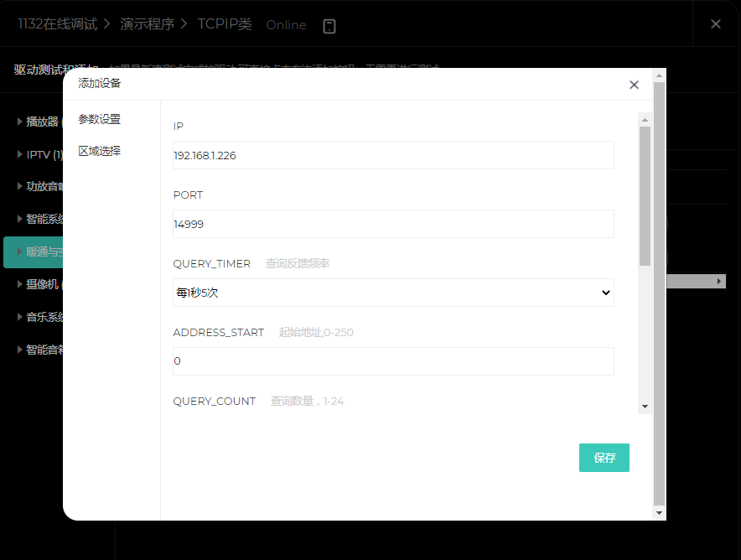741x560 pixels.
Task: Go to 演示程序 breadcrumb
Action: [x=147, y=24]
